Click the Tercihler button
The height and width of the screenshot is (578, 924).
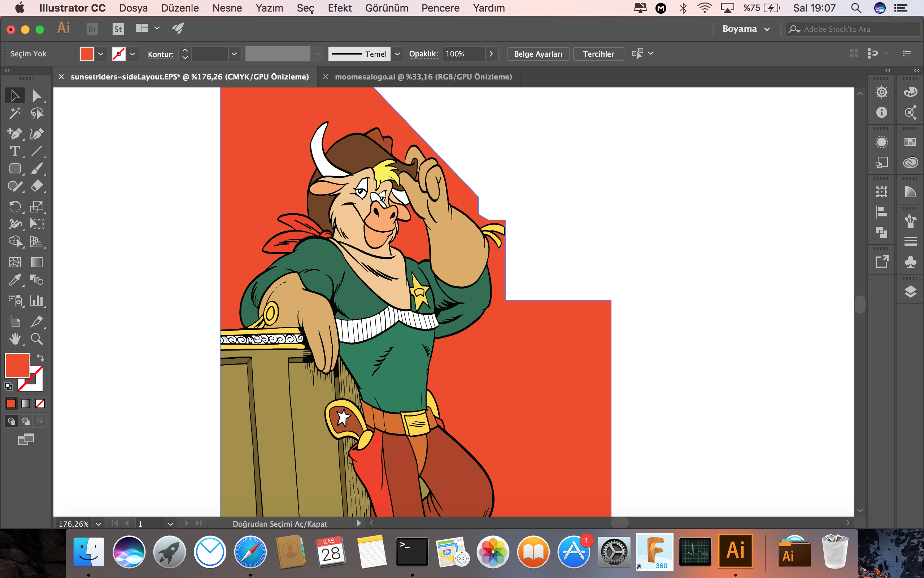point(598,54)
